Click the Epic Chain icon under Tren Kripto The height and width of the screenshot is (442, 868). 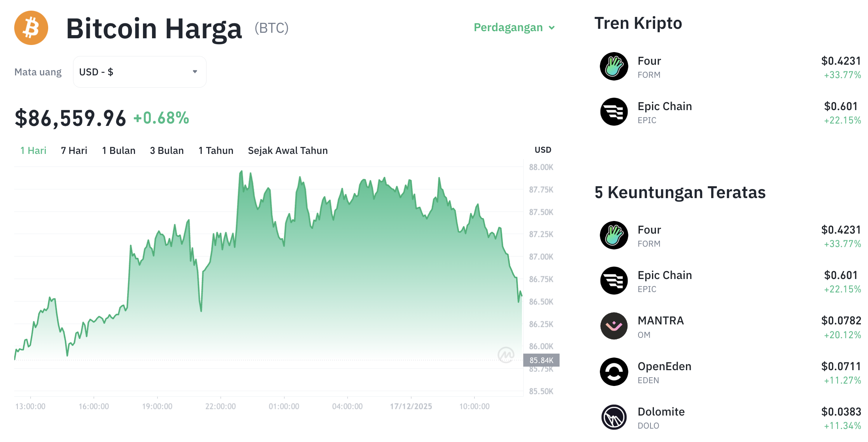[x=614, y=112]
